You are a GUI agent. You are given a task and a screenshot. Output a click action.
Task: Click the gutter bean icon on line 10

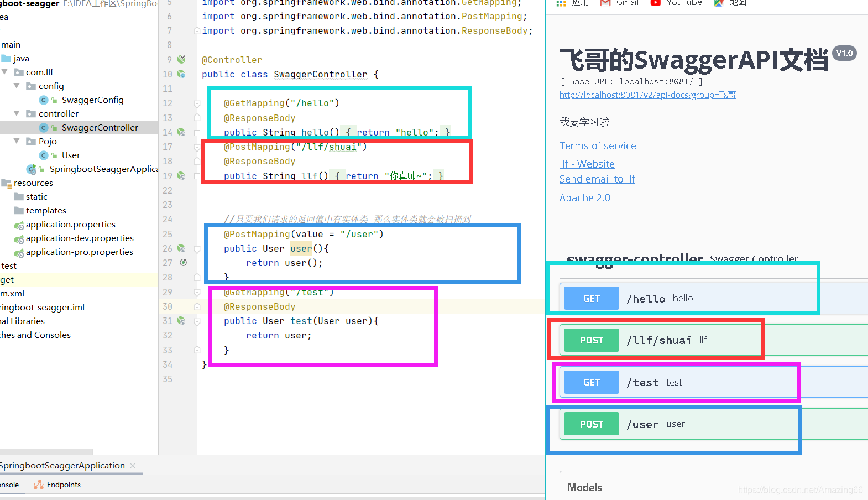click(181, 74)
